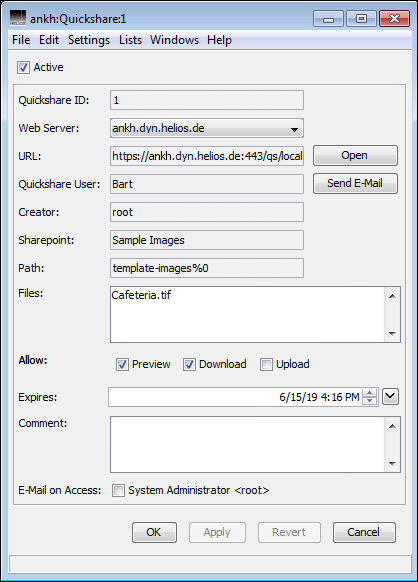Image resolution: width=418 pixels, height=582 pixels.
Task: Click the Revert button
Action: [289, 532]
